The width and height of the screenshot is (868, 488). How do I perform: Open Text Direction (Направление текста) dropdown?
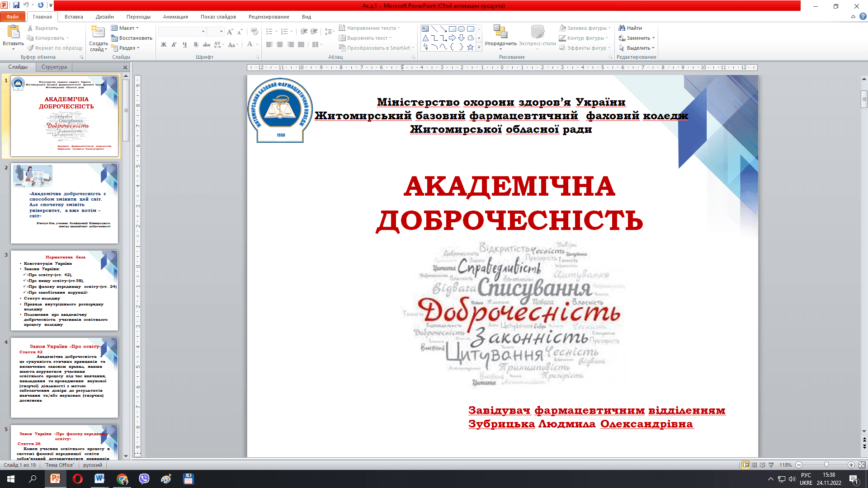click(370, 28)
